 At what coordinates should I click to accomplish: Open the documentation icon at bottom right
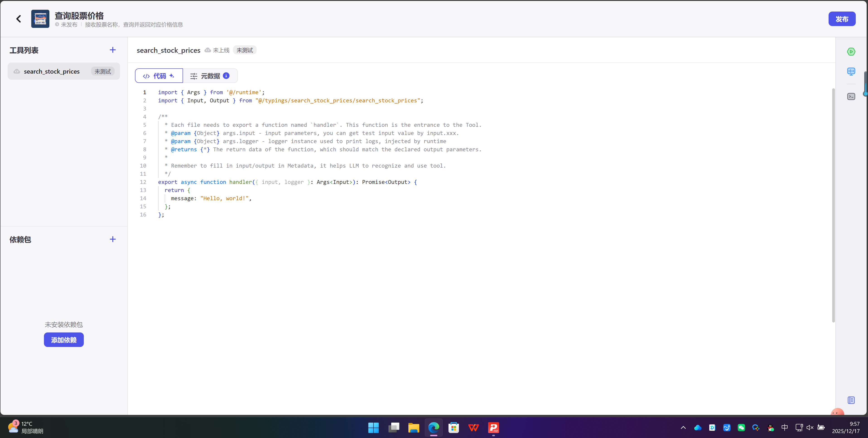851,400
